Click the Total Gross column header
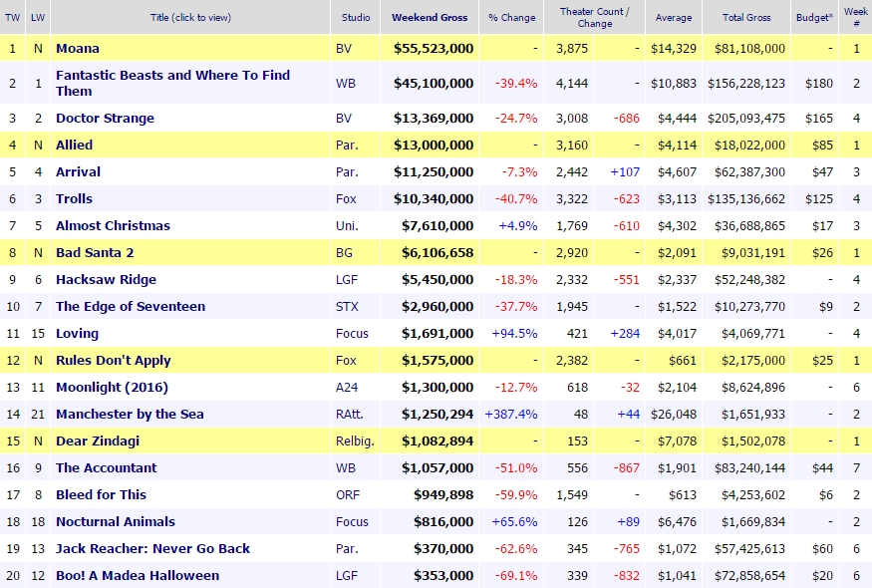The image size is (872, 588). click(x=745, y=17)
